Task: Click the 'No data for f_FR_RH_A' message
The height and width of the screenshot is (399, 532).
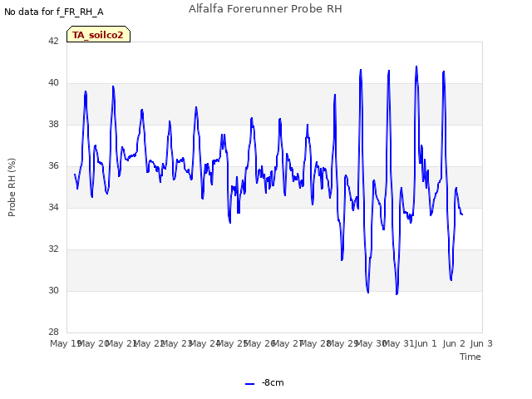Action: point(53,12)
